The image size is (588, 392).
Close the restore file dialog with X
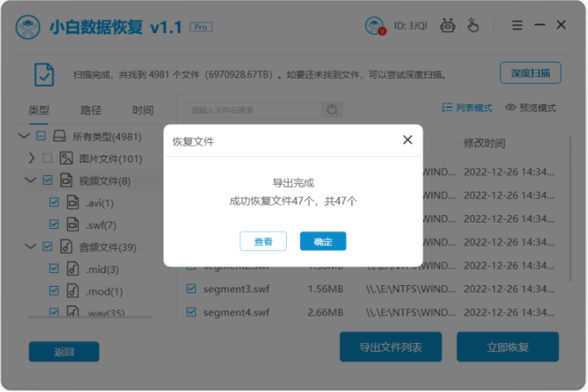407,140
